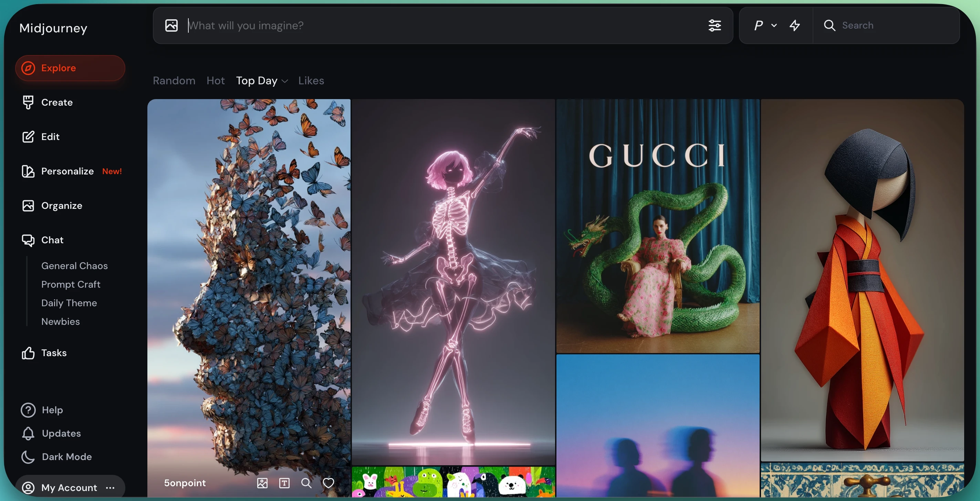Open the Newbies chat room
The height and width of the screenshot is (501, 980).
(x=61, y=322)
